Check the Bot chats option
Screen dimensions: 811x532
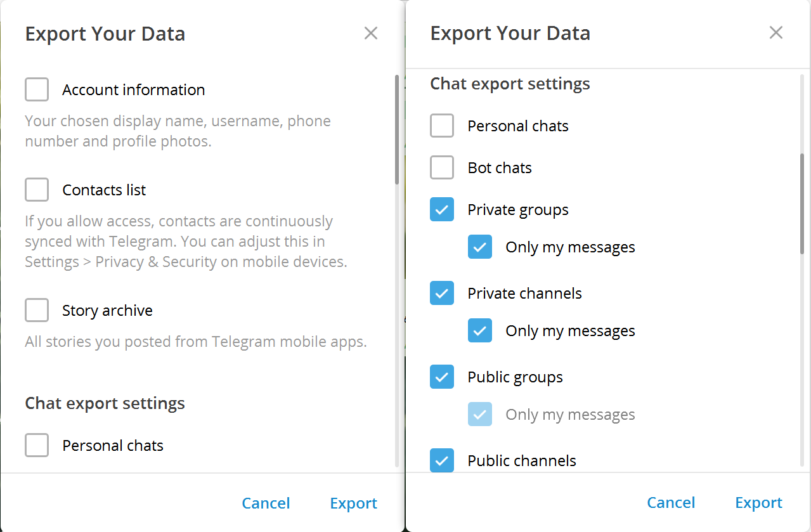[x=442, y=167]
